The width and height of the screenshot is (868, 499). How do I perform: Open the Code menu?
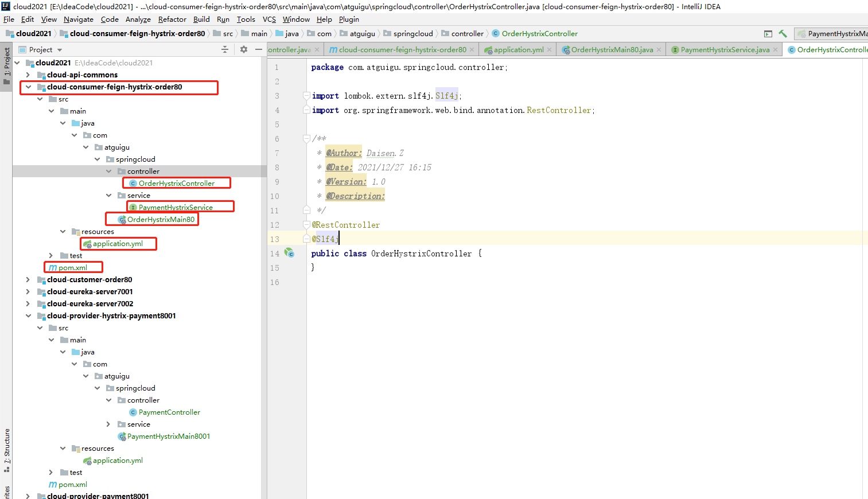pyautogui.click(x=110, y=20)
